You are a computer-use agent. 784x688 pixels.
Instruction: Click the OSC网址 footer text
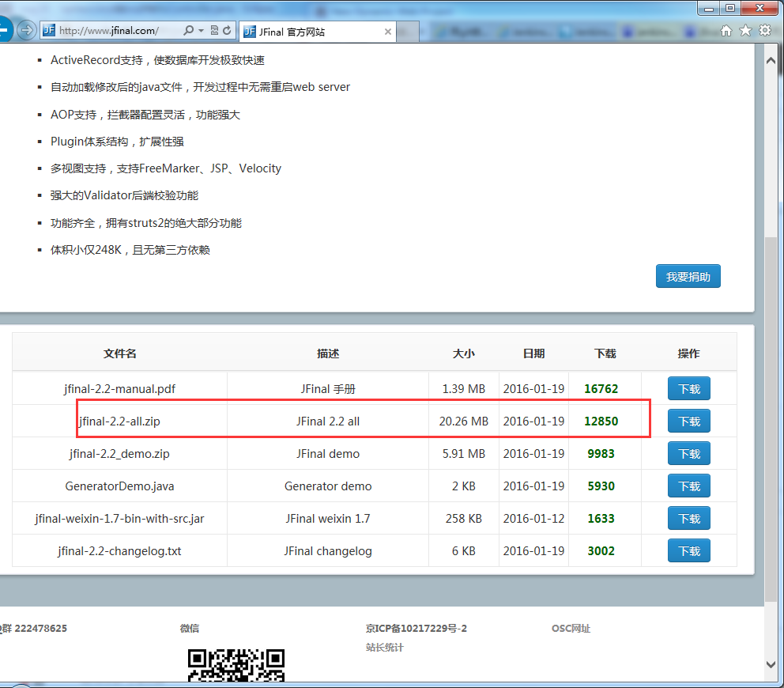coord(571,629)
